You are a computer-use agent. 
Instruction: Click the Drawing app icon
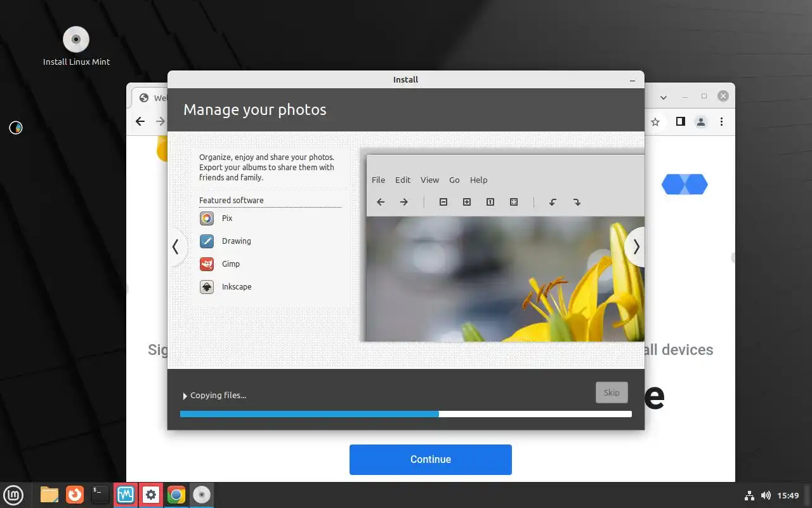pyautogui.click(x=207, y=241)
